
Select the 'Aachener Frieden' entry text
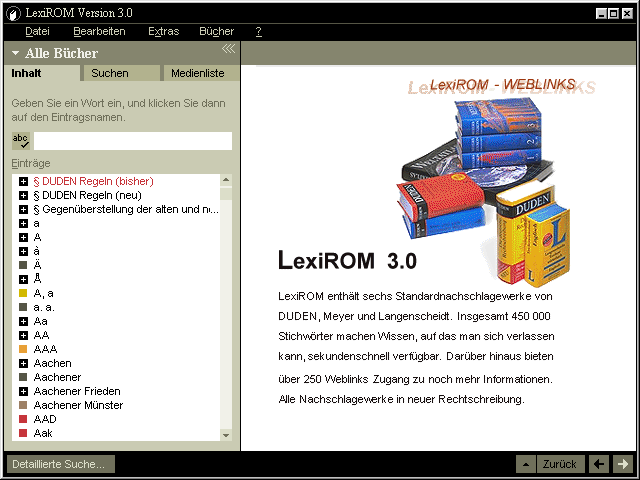pos(77,391)
